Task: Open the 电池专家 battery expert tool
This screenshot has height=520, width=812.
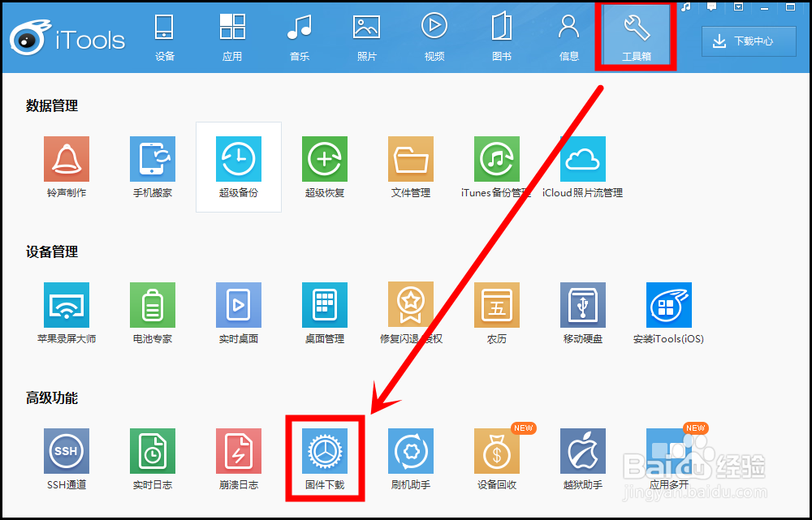Action: [153, 305]
